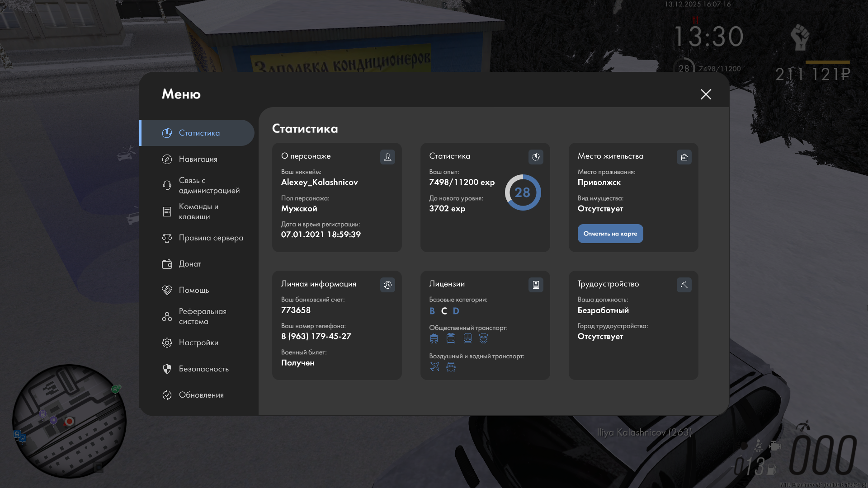Click the profile icon in О персонаже card
The height and width of the screenshot is (488, 868).
coord(387,157)
